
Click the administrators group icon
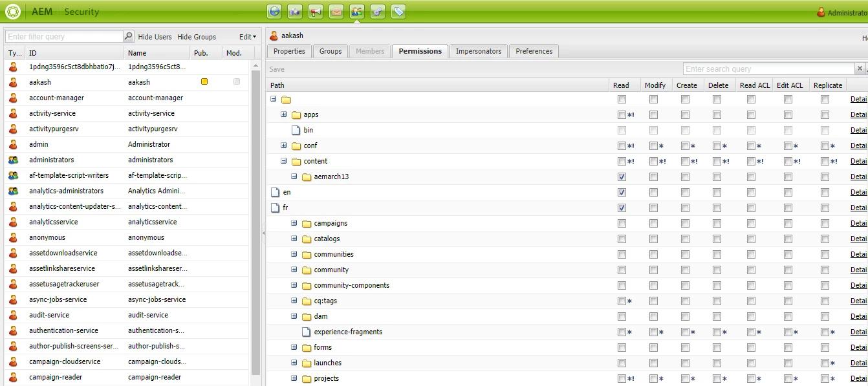coord(13,160)
